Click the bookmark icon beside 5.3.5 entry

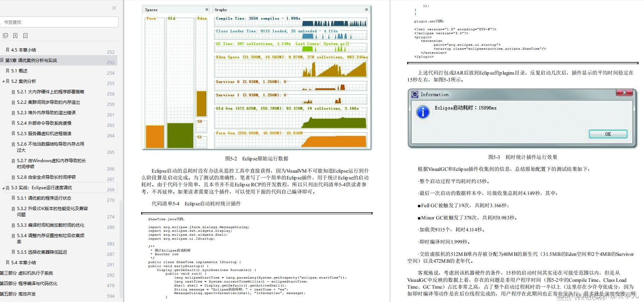[13, 252]
